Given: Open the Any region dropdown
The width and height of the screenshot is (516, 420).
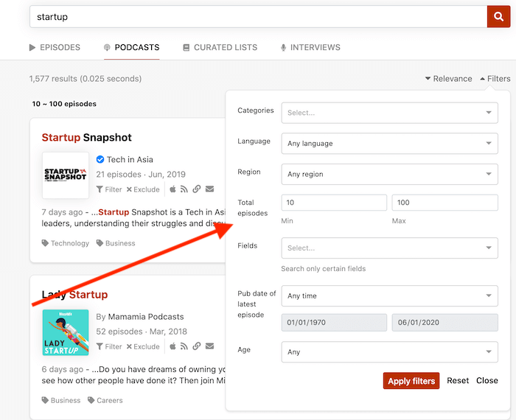Looking at the screenshot, I should [390, 174].
